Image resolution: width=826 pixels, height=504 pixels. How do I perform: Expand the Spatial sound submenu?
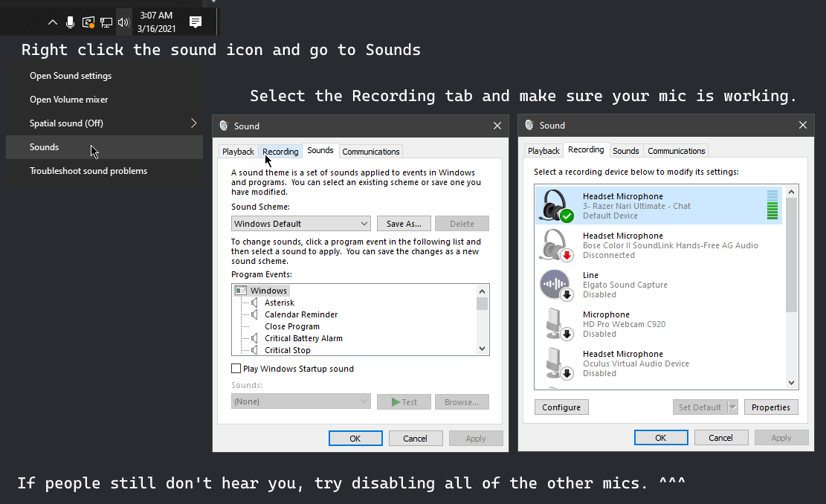point(193,123)
